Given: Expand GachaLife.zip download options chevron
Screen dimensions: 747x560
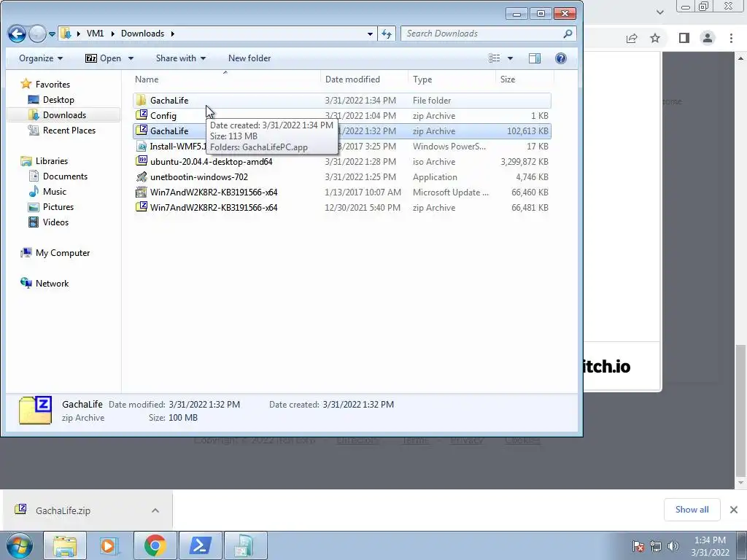Looking at the screenshot, I should [x=155, y=510].
